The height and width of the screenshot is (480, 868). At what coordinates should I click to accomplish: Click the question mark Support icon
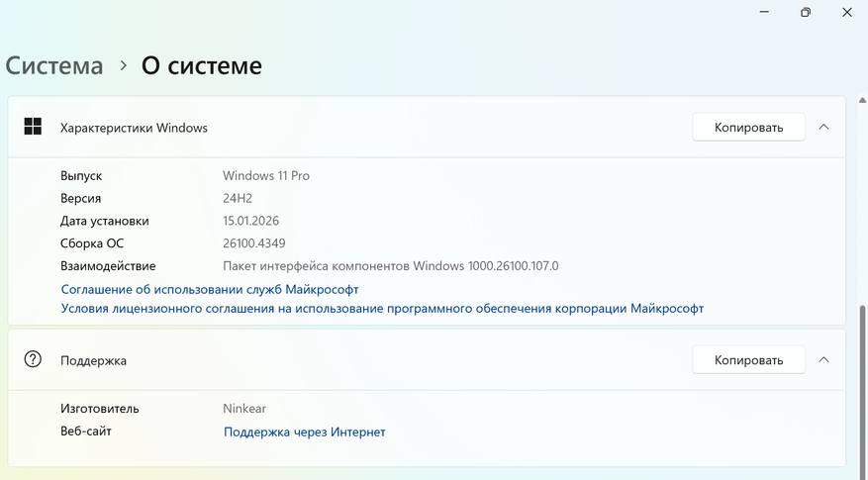point(33,359)
